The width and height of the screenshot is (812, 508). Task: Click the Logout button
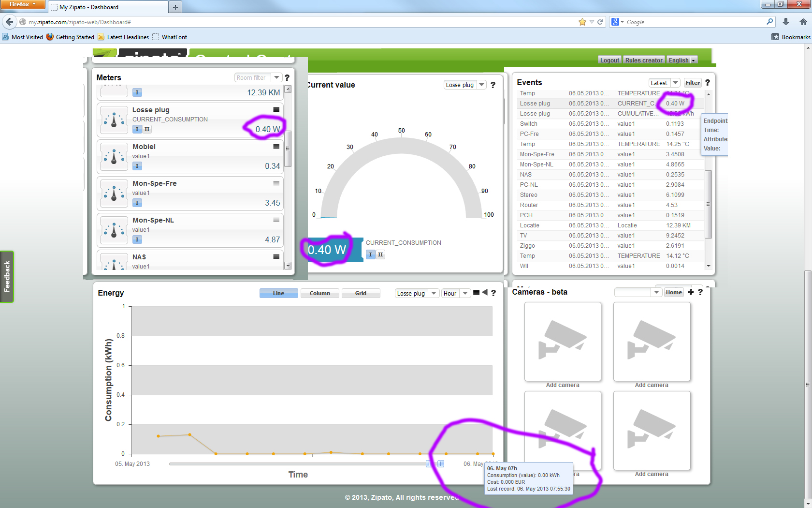[x=609, y=60]
